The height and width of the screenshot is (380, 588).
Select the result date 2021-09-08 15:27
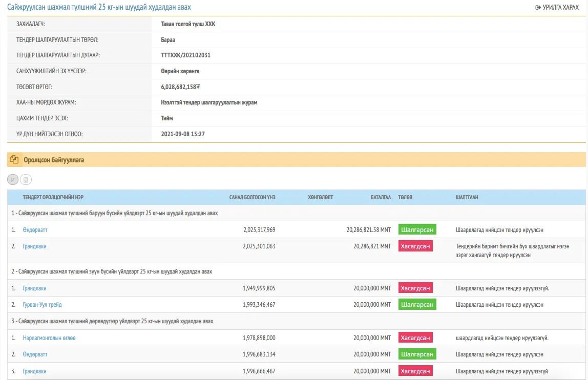pos(183,134)
